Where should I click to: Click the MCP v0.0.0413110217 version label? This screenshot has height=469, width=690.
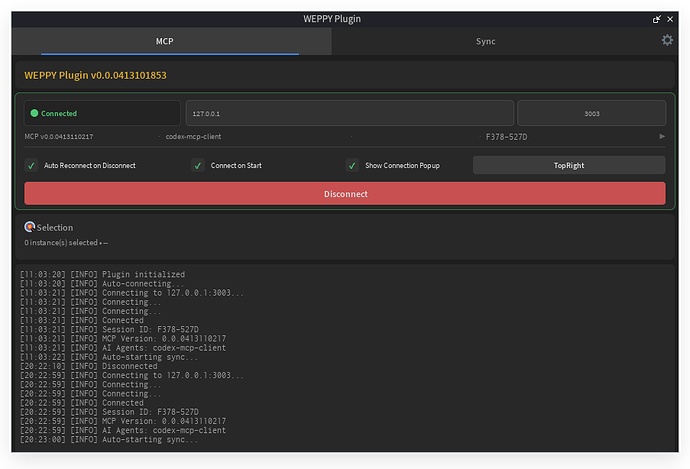pyautogui.click(x=59, y=137)
